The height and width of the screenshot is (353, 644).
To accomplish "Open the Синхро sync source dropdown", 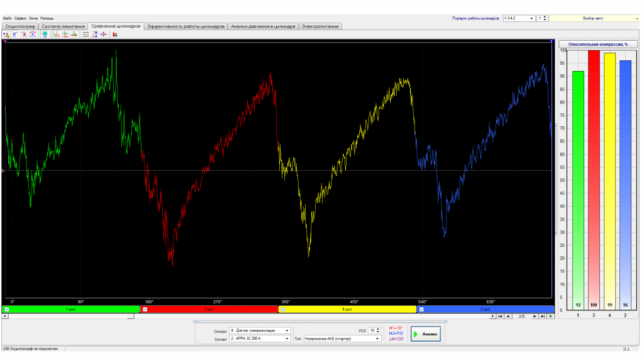I will [260, 330].
